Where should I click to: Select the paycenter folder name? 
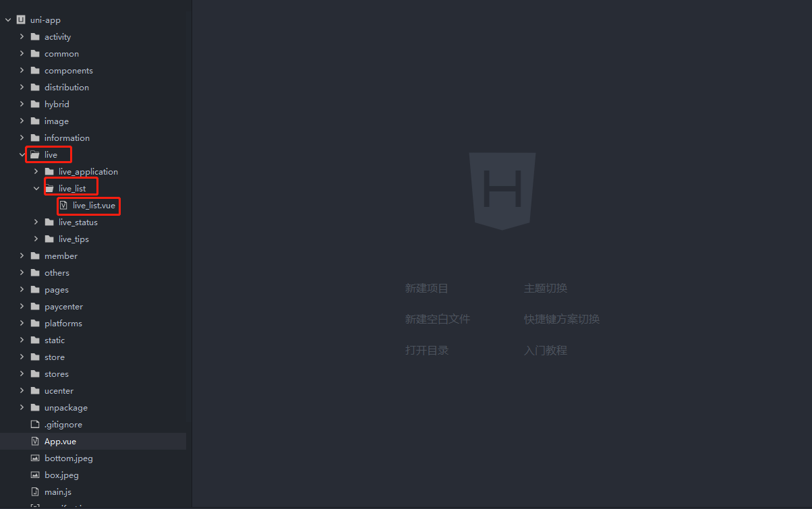tap(64, 307)
